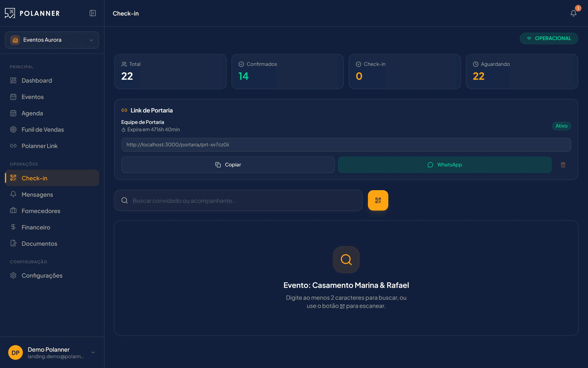Open Polanner Link
The width and height of the screenshot is (588, 368).
coord(52,146)
